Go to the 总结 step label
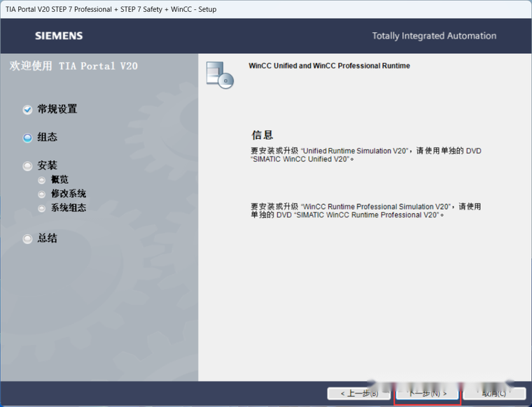Viewport: 532px width, 407px height. [x=48, y=238]
